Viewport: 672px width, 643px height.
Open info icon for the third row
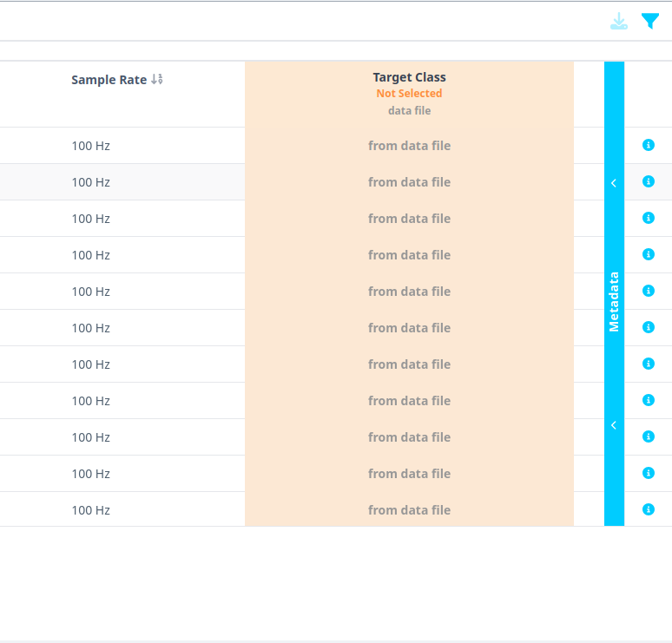click(648, 218)
